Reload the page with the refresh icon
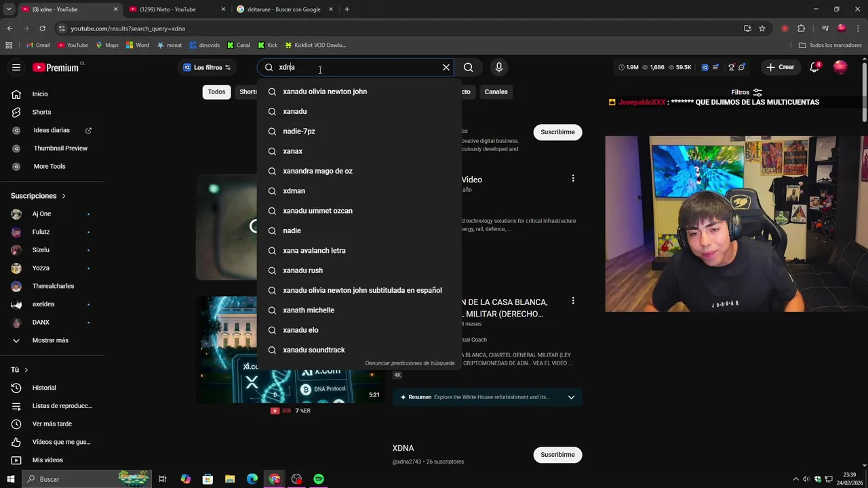This screenshot has width=868, height=488. tap(42, 28)
